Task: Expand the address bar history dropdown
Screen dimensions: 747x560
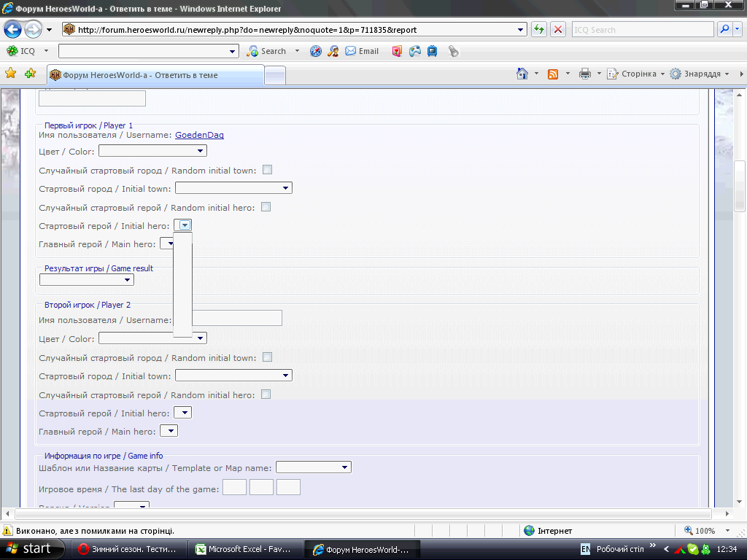Action: click(519, 29)
